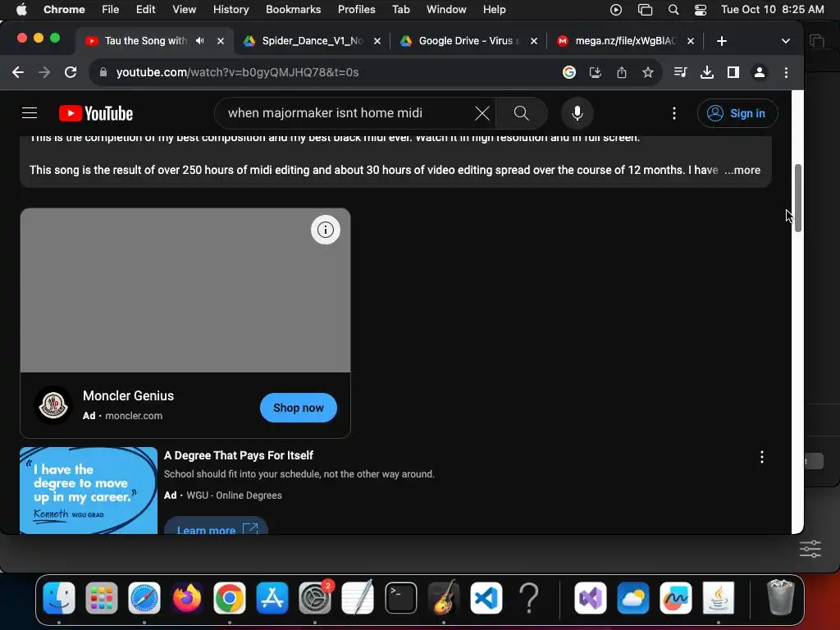The height and width of the screenshot is (630, 840).
Task: Open Launchpad from the Dock
Action: tap(101, 598)
